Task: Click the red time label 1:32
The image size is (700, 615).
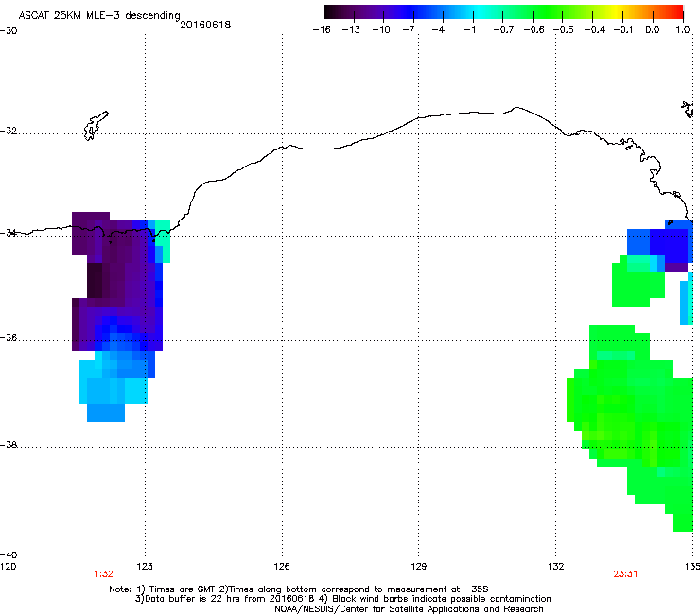Action: point(103,574)
